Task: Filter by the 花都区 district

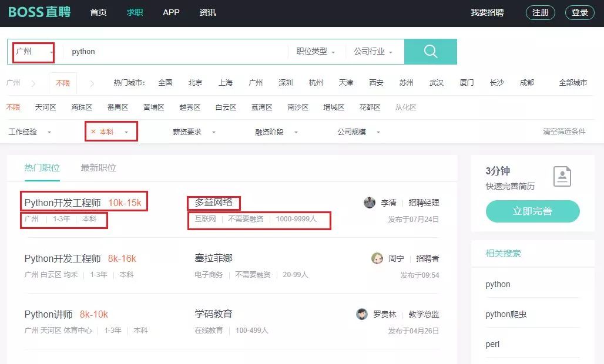Action: (370, 107)
